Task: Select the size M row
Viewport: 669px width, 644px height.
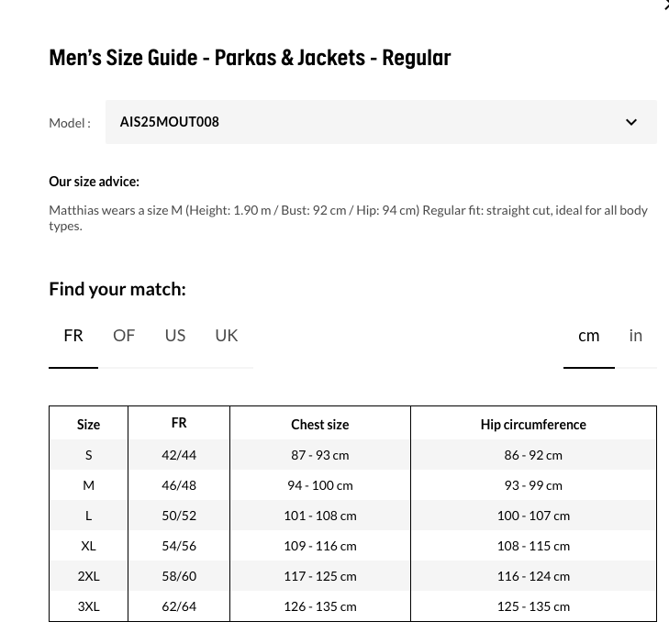Action: click(x=352, y=485)
